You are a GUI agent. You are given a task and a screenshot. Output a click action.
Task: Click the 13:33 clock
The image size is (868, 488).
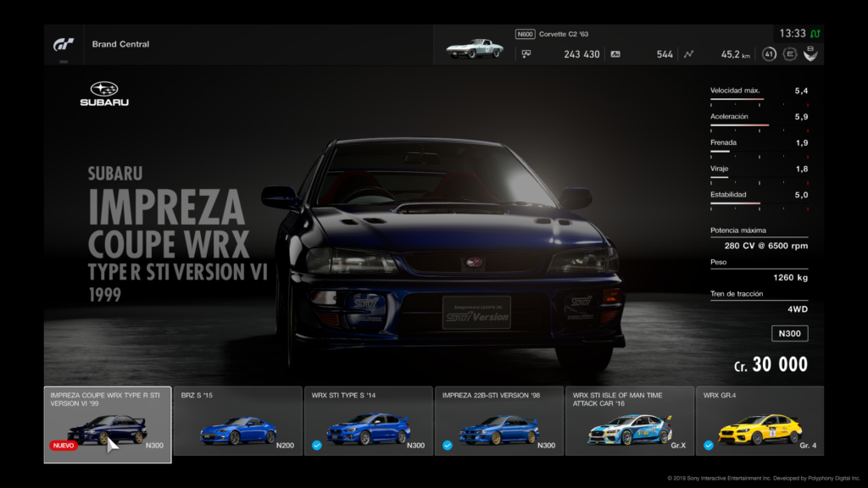pyautogui.click(x=793, y=34)
